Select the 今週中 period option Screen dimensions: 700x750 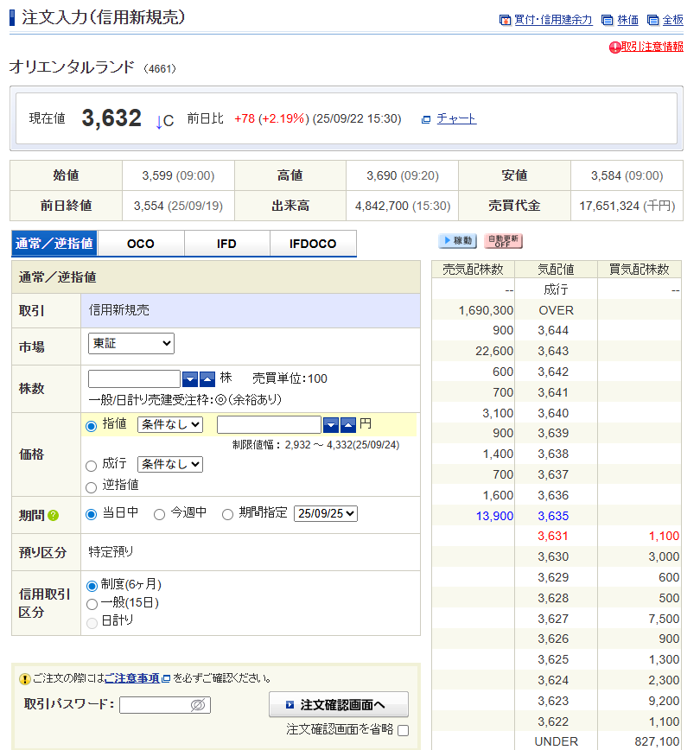[159, 514]
